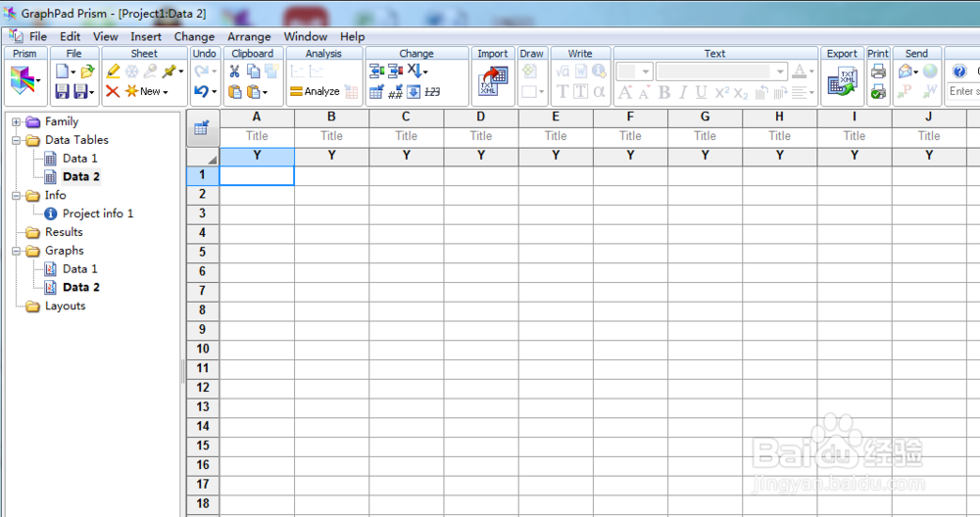The width and height of the screenshot is (980, 517).
Task: Click the Title cell of column A
Action: pyautogui.click(x=257, y=136)
